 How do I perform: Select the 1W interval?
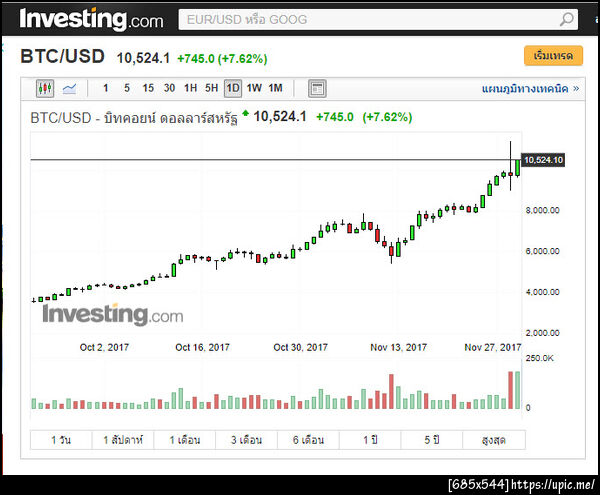254,88
